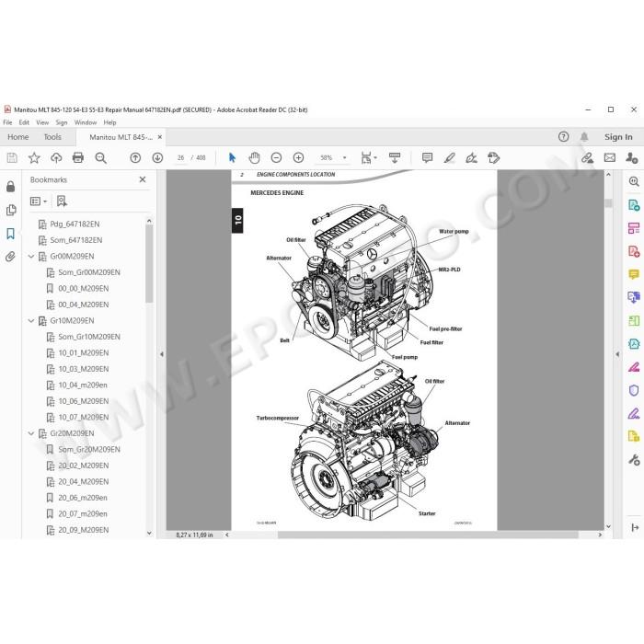
Task: Expand right tools pane arrow
Action: point(617,354)
